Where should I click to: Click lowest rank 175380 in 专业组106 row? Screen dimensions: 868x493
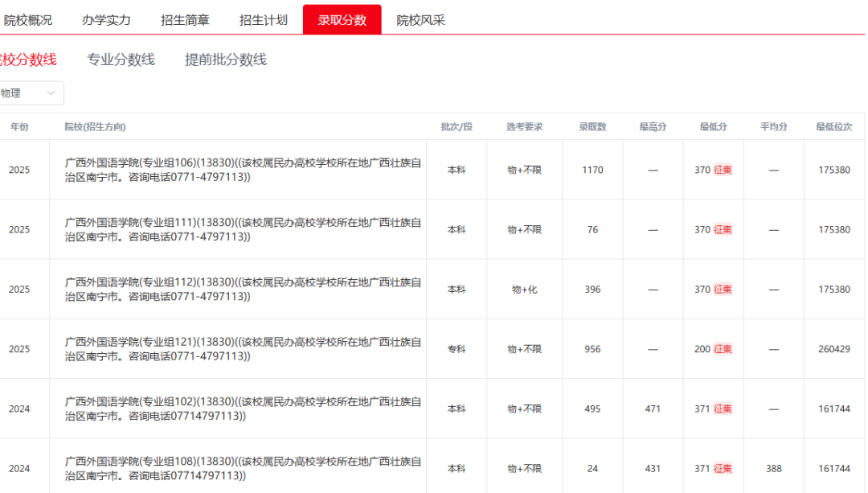[834, 170]
